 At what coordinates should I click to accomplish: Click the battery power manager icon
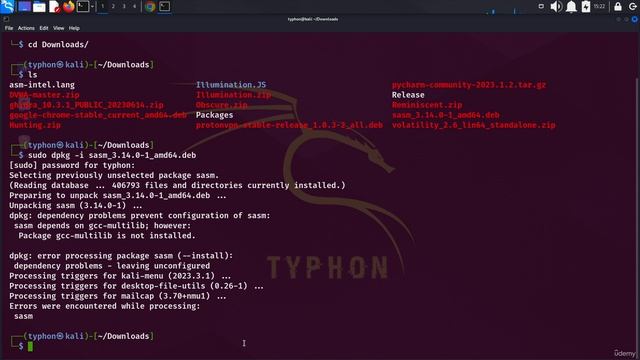[586, 7]
